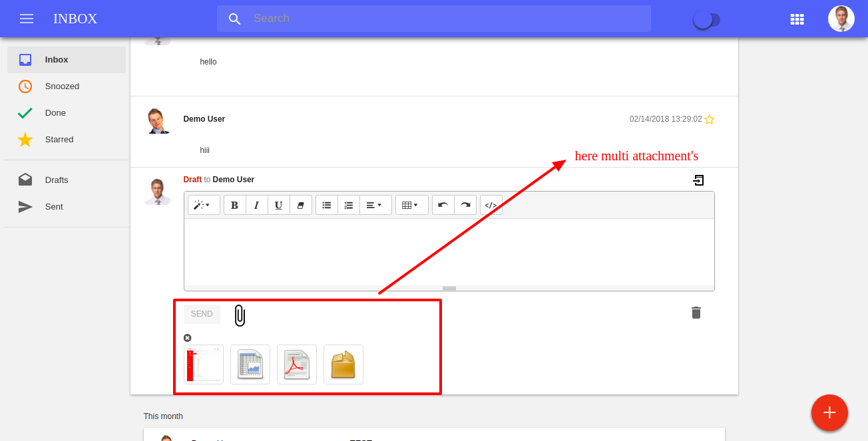
Task: Toggle underline formatting in editor
Action: [x=278, y=205]
